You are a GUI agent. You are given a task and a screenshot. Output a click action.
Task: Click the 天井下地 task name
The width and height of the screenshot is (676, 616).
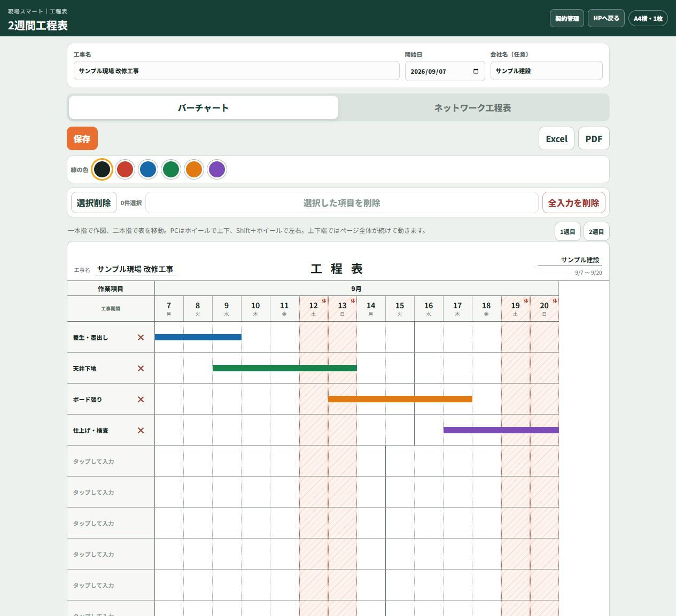(x=85, y=369)
